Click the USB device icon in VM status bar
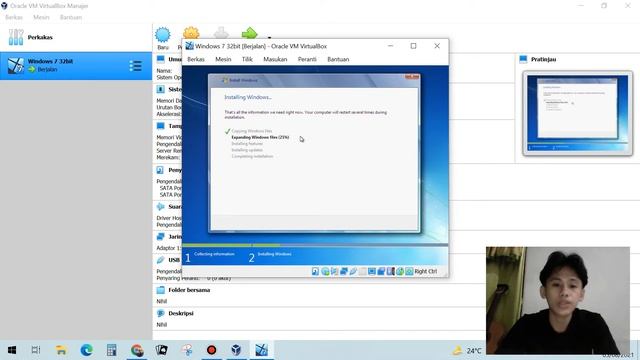The width and height of the screenshot is (640, 360). point(353,271)
